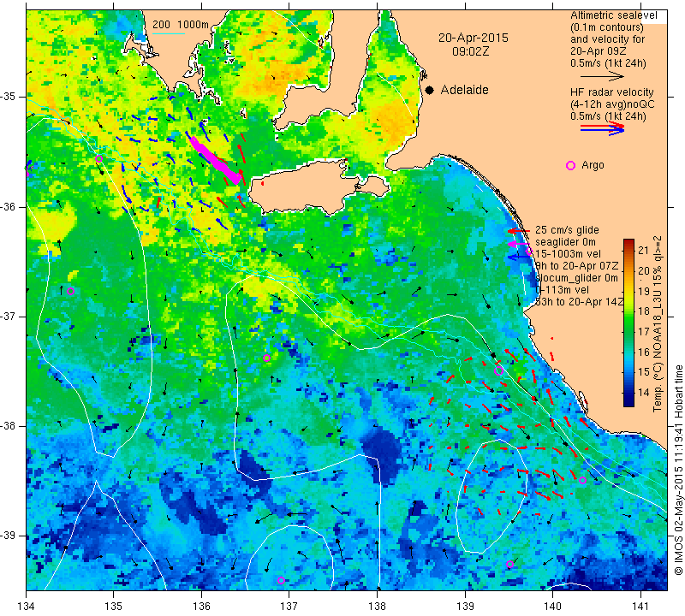The width and height of the screenshot is (685, 616).
Task: Select the cyan 200m contour legend line
Action: point(168,33)
